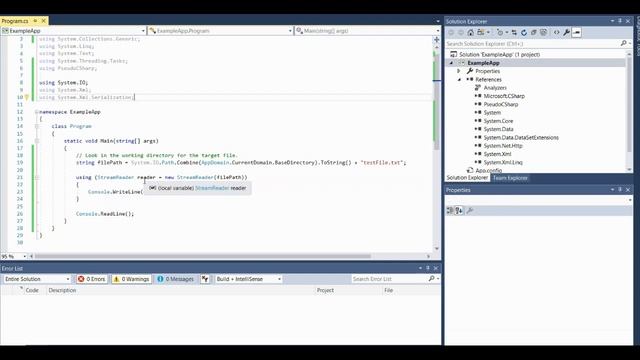Pin the Error List panel
Viewport: 640px width, 360px height.
click(x=428, y=268)
